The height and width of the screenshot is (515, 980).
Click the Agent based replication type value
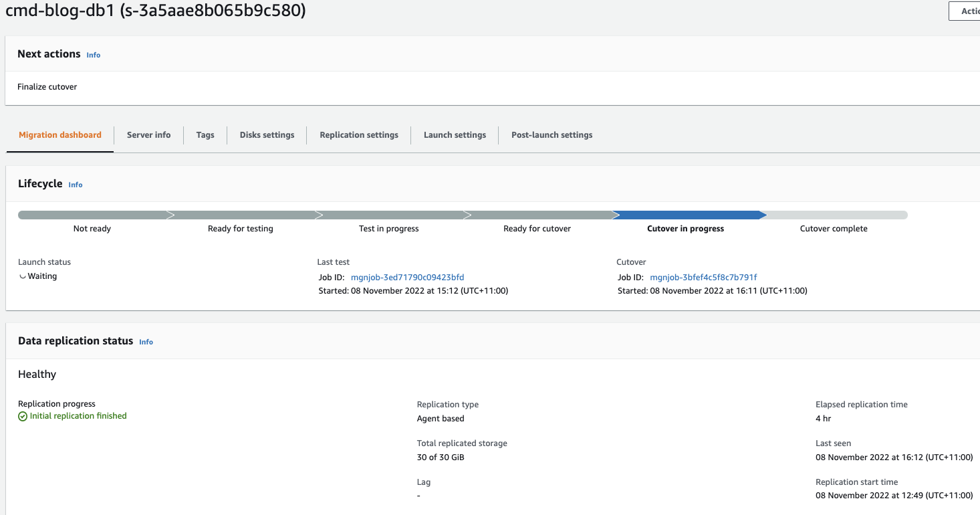coord(441,419)
